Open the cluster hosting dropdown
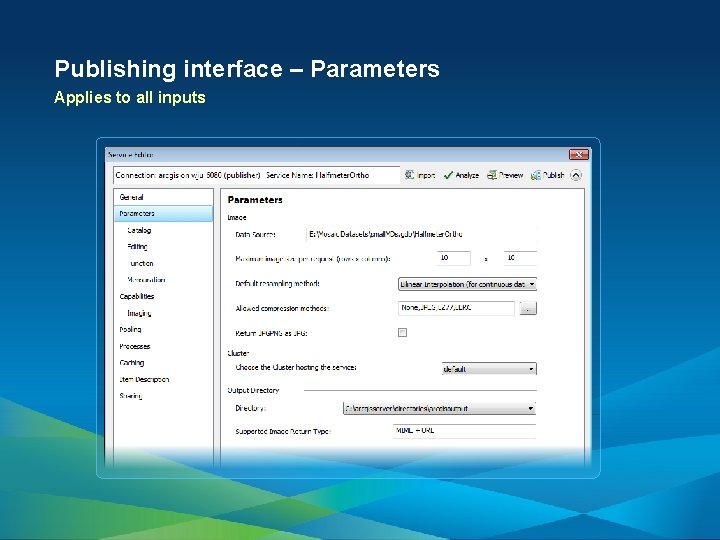720x540 pixels. 489,369
